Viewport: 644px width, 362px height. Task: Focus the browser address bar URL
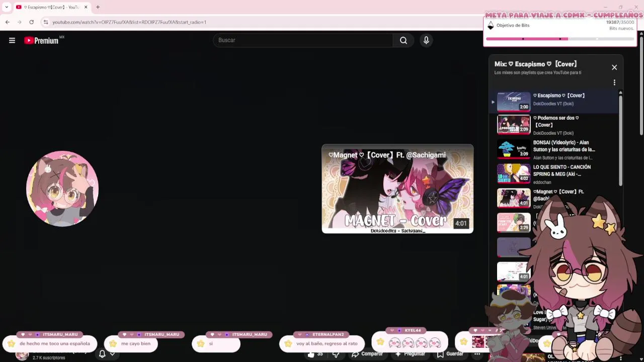(129, 22)
